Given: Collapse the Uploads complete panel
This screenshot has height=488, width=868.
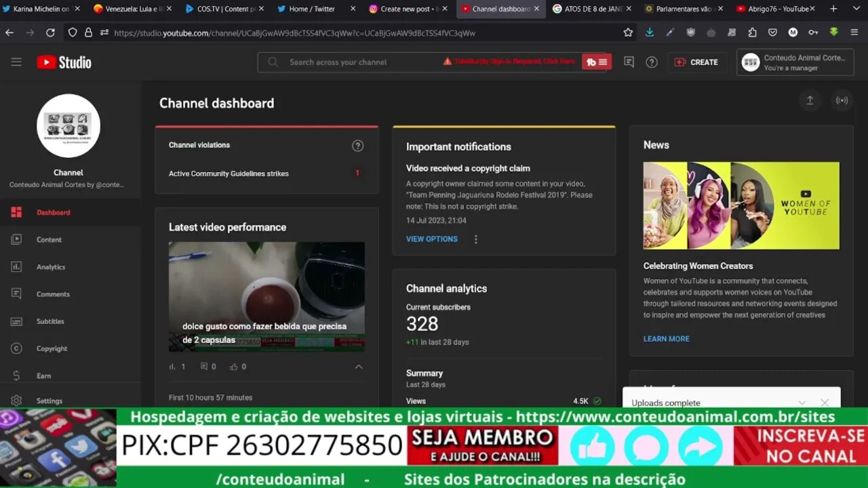Looking at the screenshot, I should [802, 403].
